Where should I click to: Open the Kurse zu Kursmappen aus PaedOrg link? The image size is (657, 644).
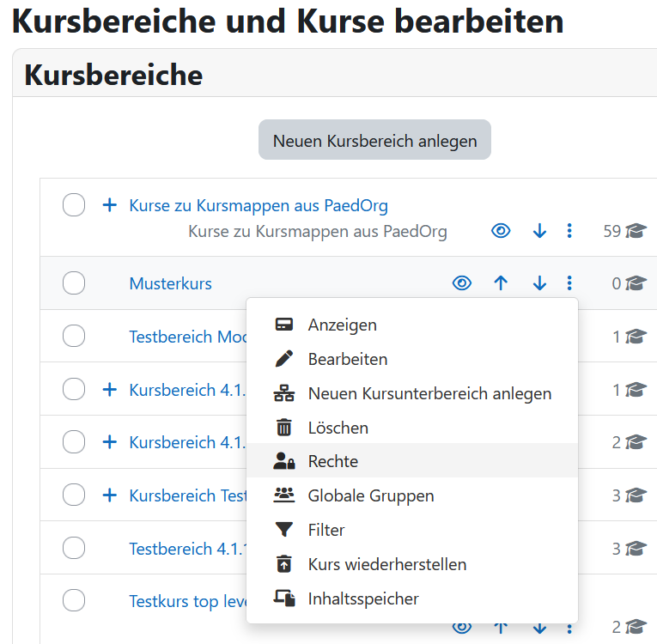tap(259, 205)
